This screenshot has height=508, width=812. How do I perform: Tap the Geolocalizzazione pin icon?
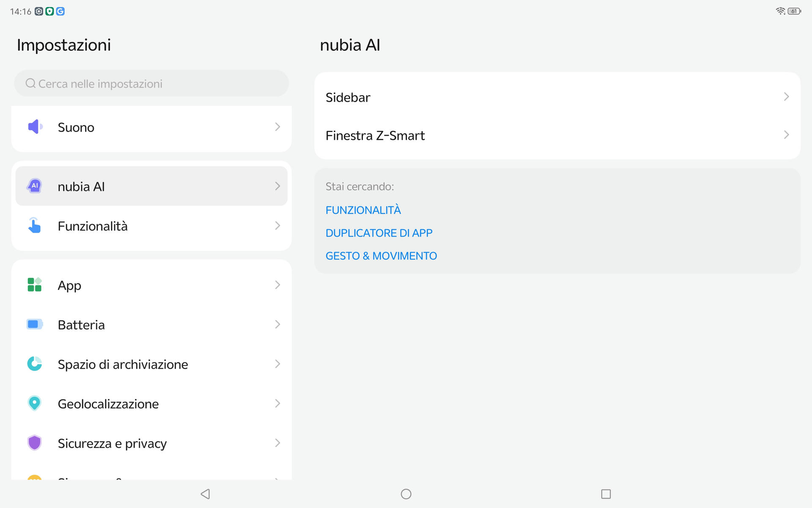pyautogui.click(x=35, y=403)
